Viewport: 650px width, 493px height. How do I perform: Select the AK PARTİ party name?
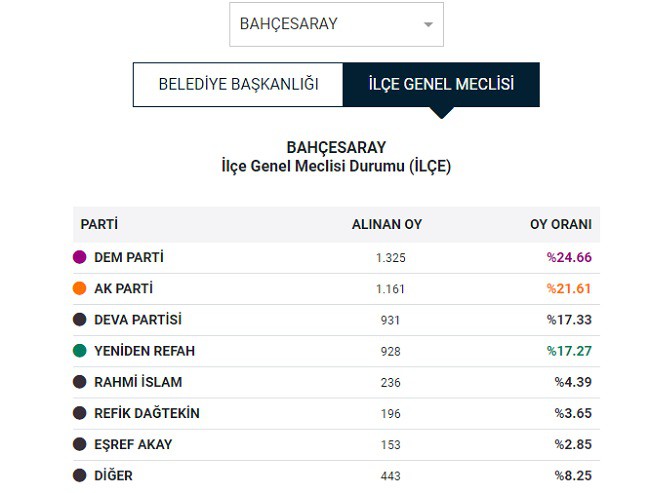(124, 288)
